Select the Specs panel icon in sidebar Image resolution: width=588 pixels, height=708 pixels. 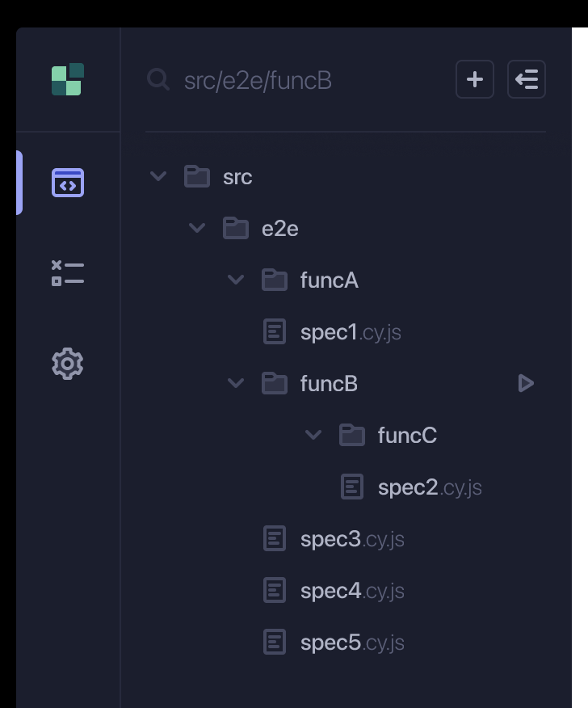(x=67, y=183)
